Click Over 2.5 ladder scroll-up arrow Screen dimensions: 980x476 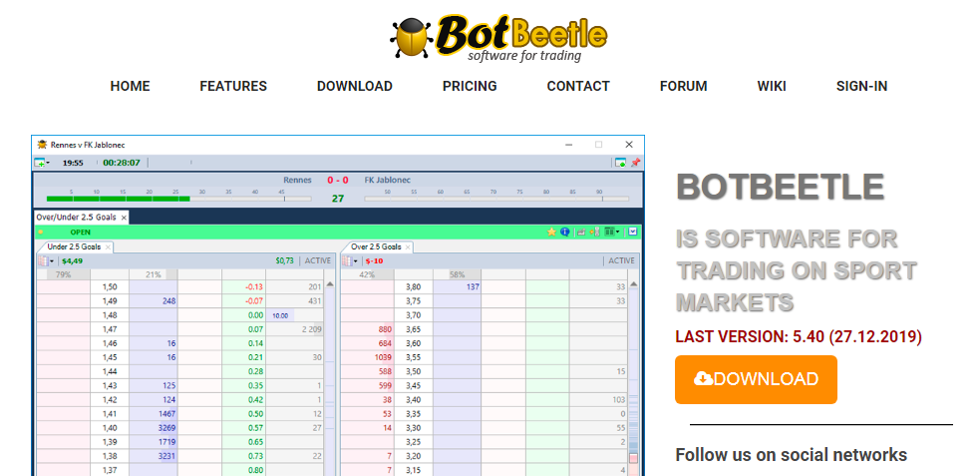coord(633,285)
